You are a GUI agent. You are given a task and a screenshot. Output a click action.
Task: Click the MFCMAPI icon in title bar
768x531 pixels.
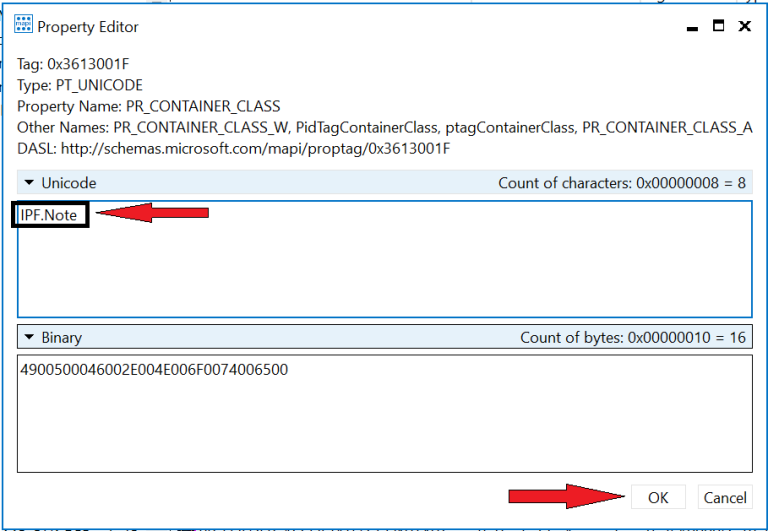[23, 24]
